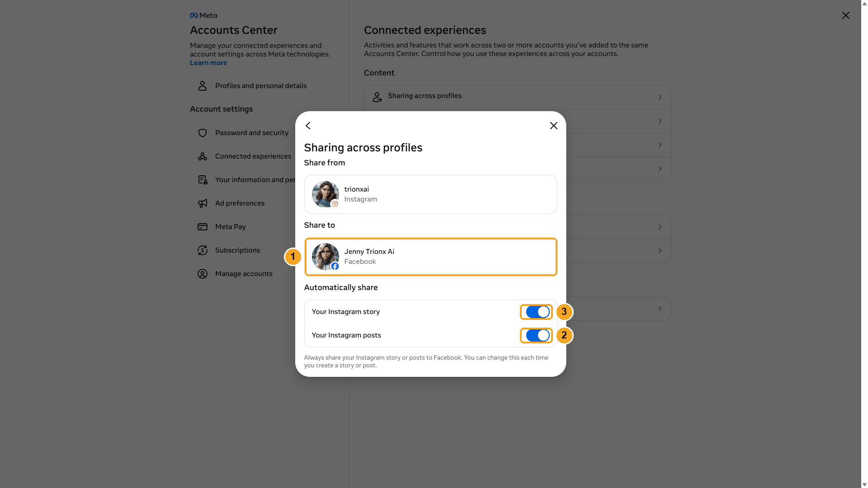Click the Meta Pay card icon

pos(203,227)
